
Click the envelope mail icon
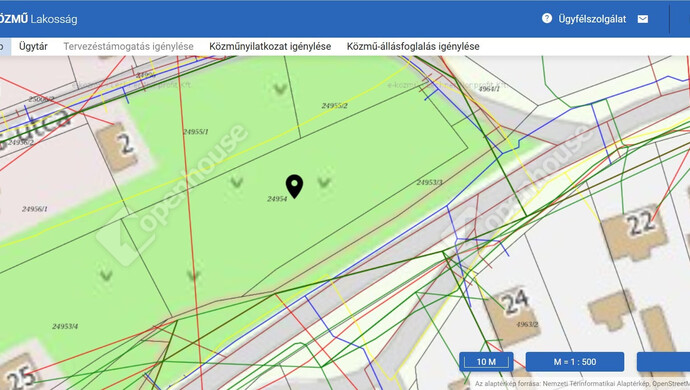(x=642, y=19)
